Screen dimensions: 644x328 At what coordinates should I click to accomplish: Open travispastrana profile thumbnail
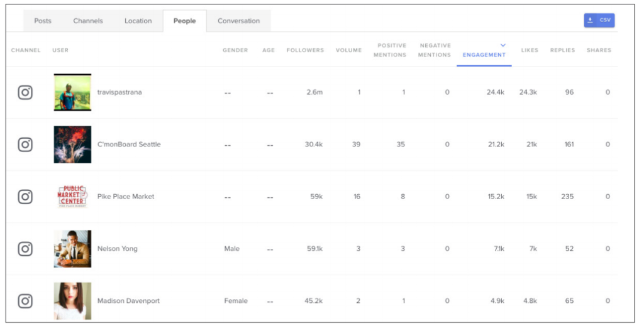coord(72,92)
